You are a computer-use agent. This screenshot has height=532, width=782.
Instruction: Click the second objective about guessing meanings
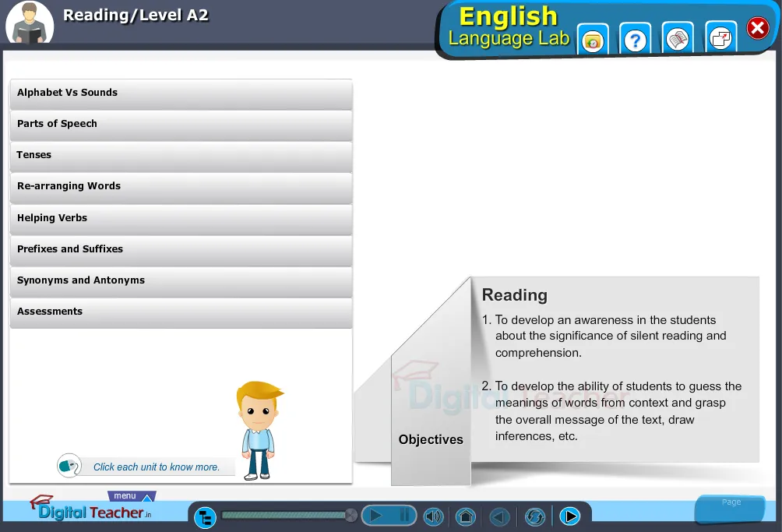pos(611,410)
